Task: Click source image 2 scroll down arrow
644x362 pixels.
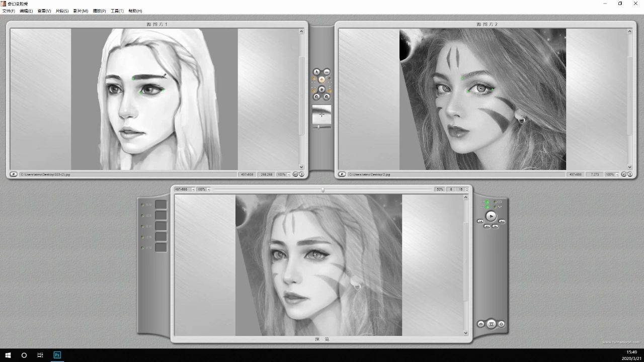Action: [x=629, y=167]
